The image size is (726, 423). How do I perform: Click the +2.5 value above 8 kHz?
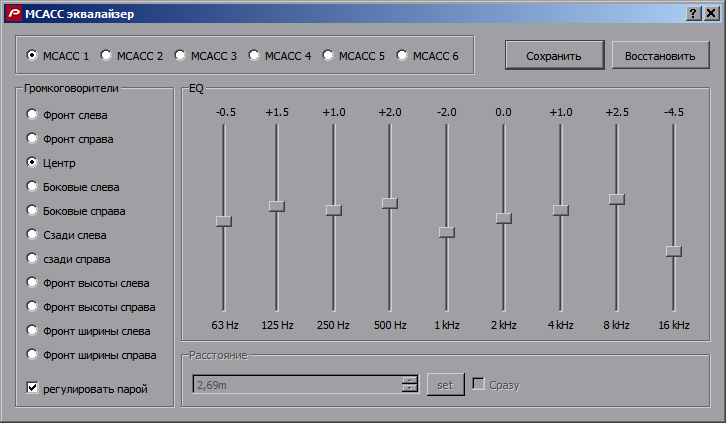pos(617,112)
